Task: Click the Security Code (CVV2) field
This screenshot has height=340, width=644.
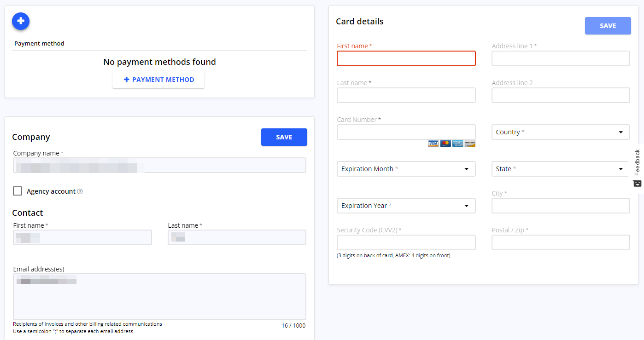Action: point(406,242)
